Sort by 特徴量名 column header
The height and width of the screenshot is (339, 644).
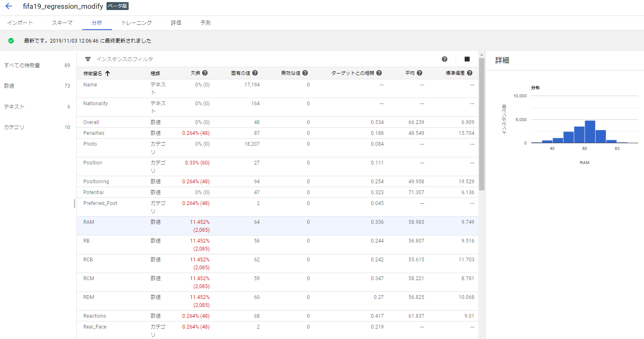(x=92, y=73)
